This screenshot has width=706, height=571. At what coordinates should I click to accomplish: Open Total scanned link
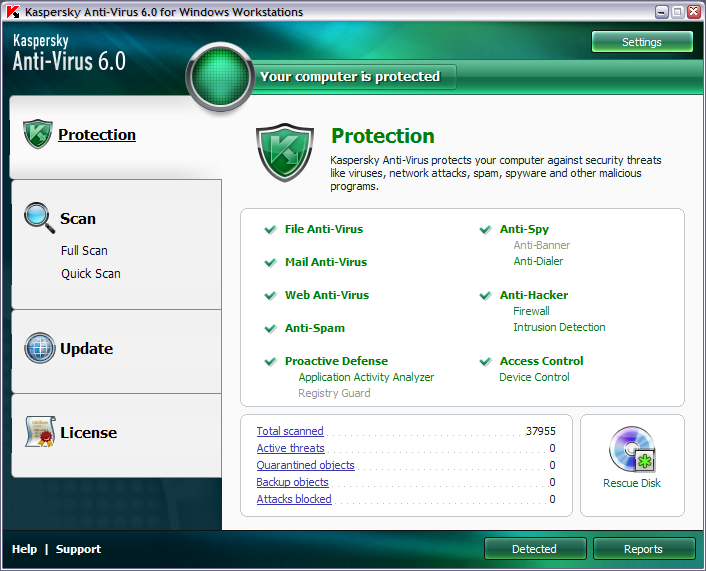click(290, 431)
